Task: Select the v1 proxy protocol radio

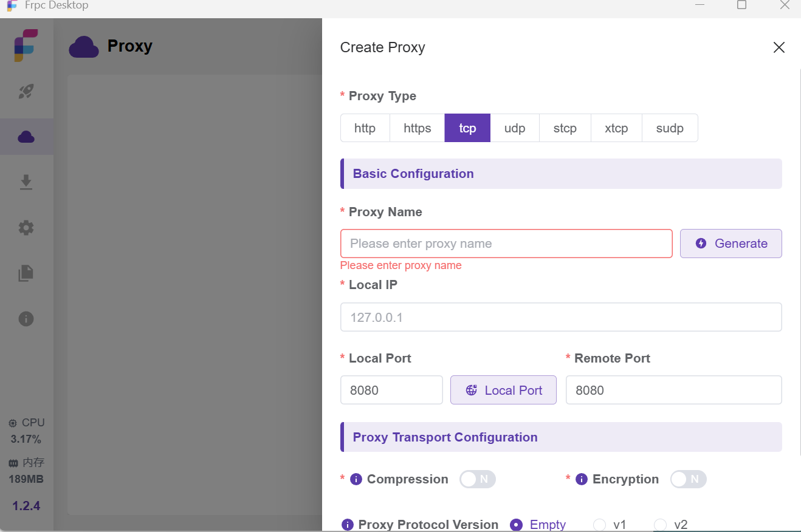Action: point(600,525)
